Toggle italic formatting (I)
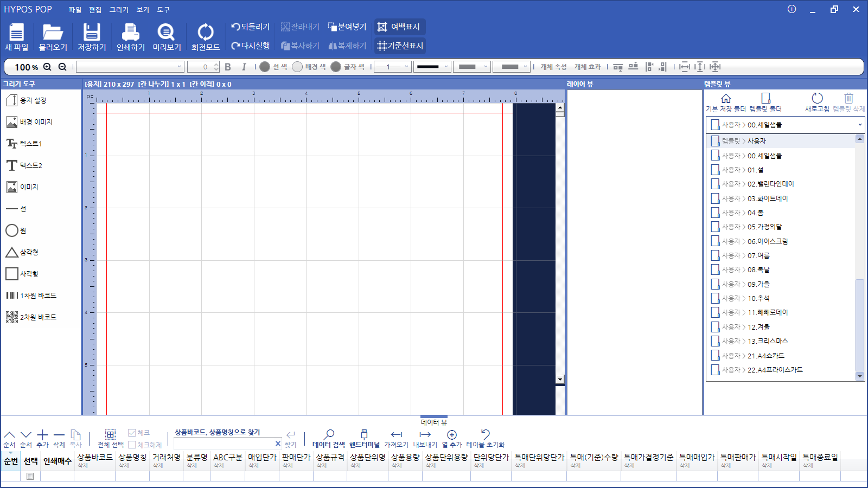The image size is (868, 488). coord(244,67)
